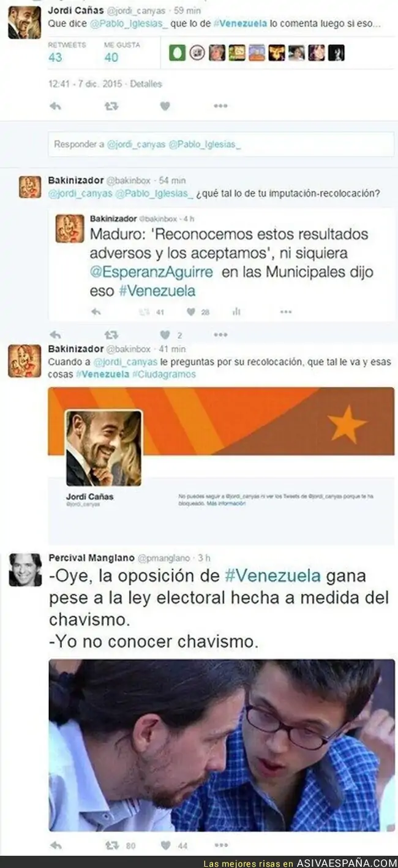This screenshot has width=398, height=868.
Task: Reply to Jordi Cañas' top tweet
Action: point(55,107)
